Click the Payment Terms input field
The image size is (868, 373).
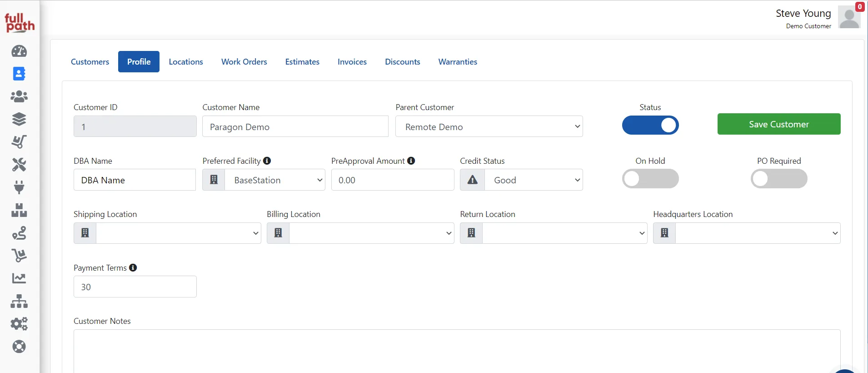click(135, 287)
